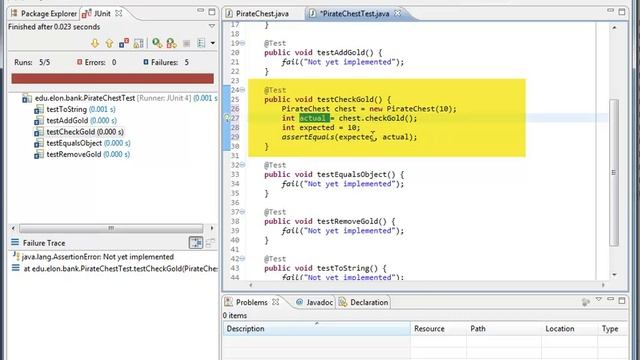The width and height of the screenshot is (640, 360).
Task: Click test tree horizontal scrollbar thumb
Action: point(111,228)
